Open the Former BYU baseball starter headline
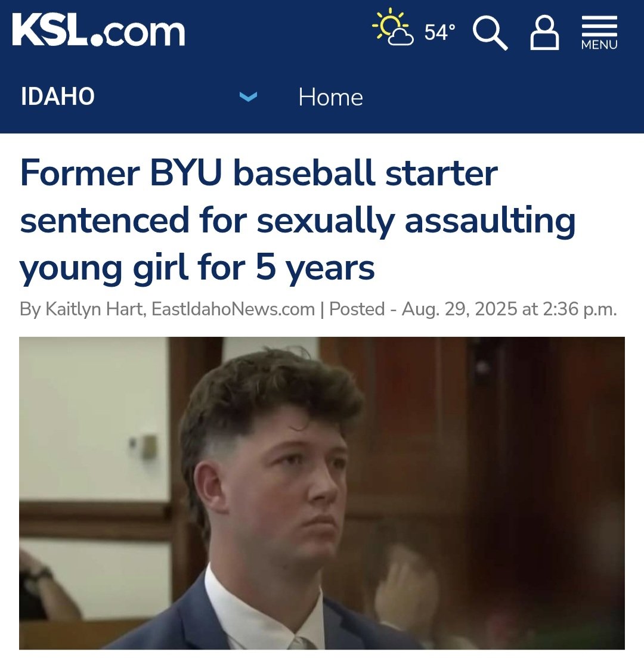 pos(298,220)
